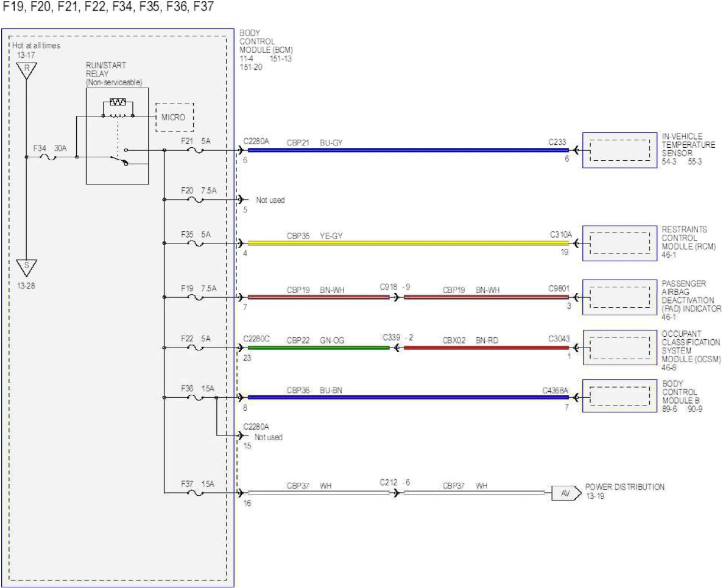This screenshot has height=588, width=723.
Task: Open page reference 89-6
Action: (x=670, y=409)
